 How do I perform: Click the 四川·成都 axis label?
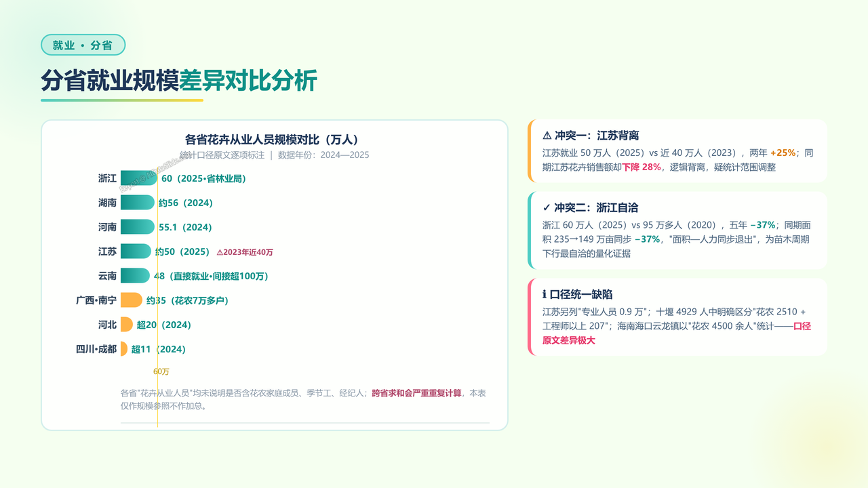(96, 349)
